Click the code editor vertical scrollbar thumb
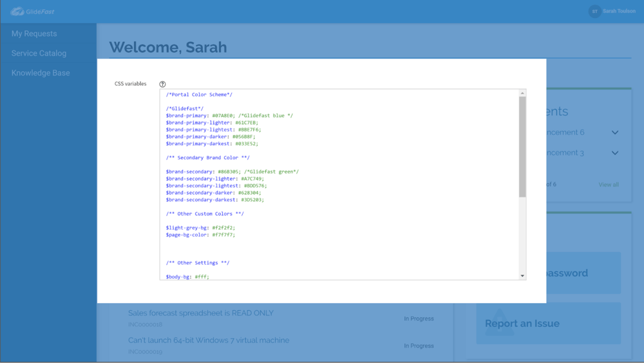The width and height of the screenshot is (644, 363). coord(522,147)
